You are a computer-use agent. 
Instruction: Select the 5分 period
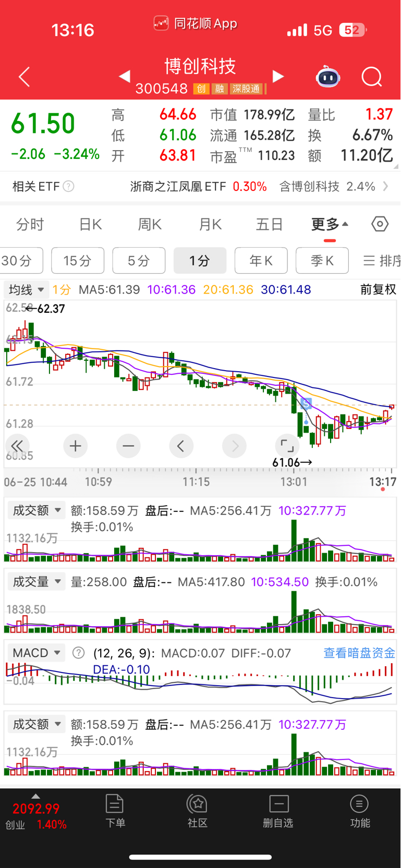[139, 261]
